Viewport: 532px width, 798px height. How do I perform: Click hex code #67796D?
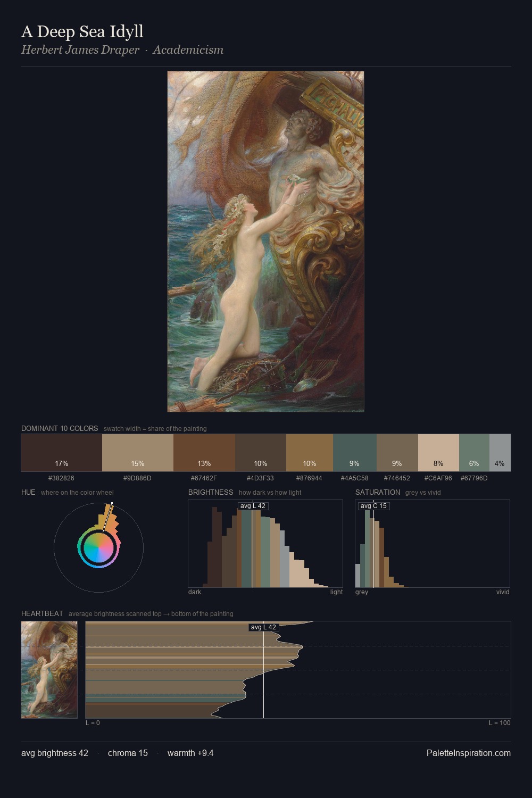point(474,478)
